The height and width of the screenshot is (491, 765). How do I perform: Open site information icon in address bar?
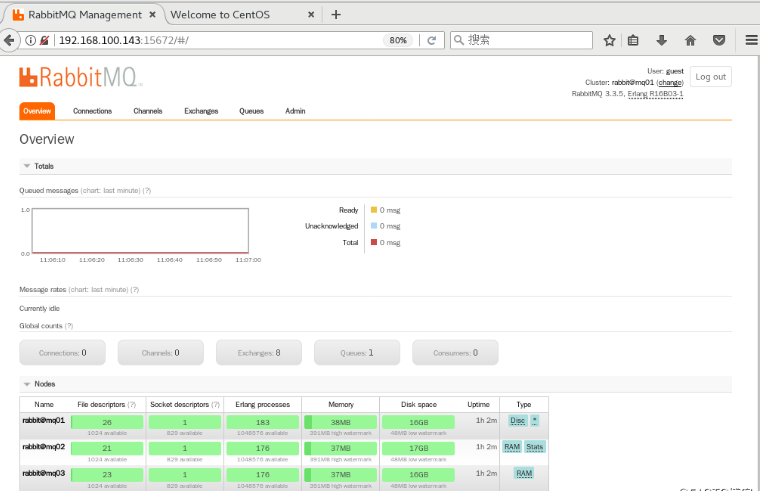tap(30, 40)
